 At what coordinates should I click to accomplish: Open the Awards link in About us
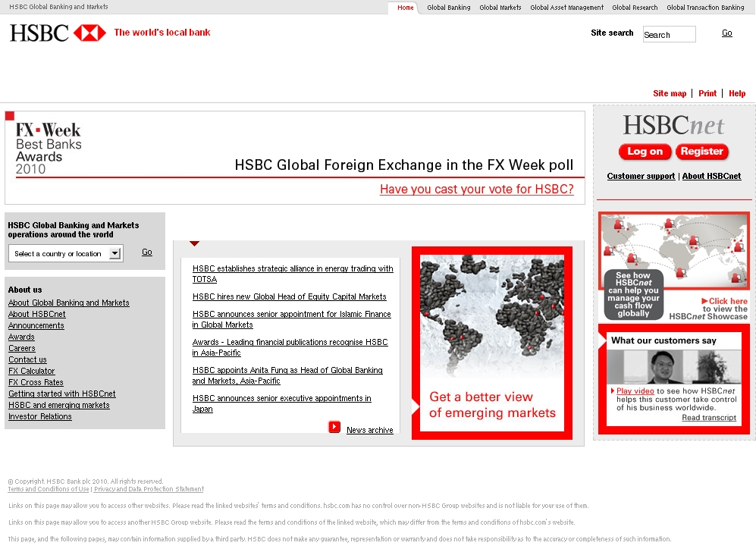(21, 337)
